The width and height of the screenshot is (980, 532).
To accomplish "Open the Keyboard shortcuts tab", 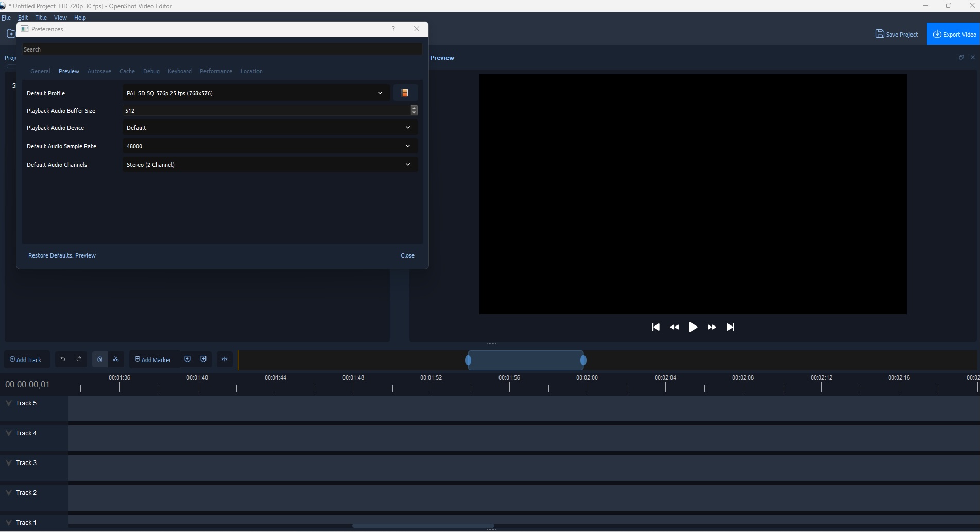I will [180, 71].
